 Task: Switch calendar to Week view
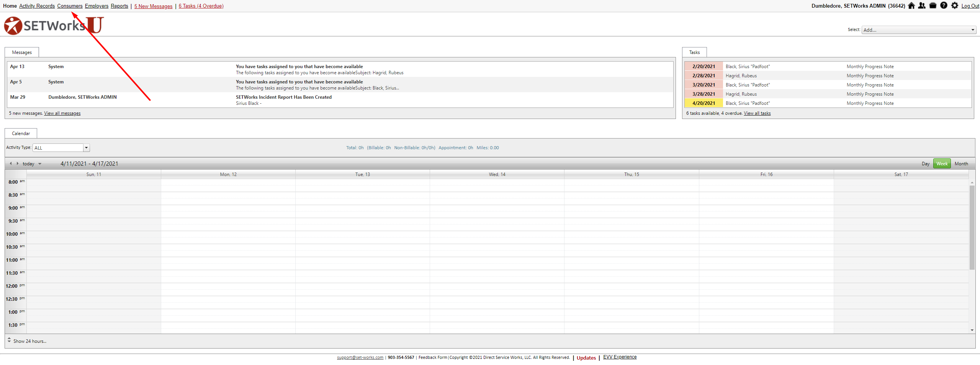point(942,164)
